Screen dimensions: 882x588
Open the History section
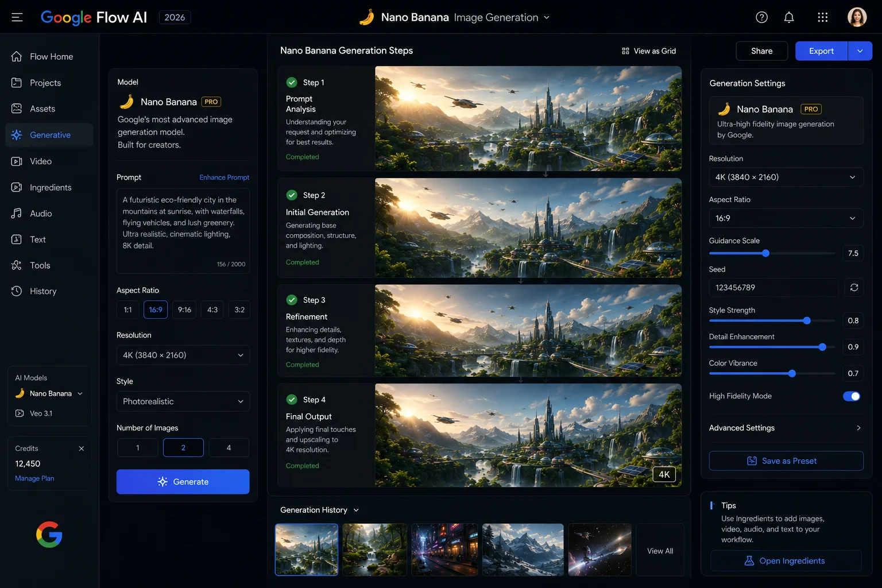49,291
